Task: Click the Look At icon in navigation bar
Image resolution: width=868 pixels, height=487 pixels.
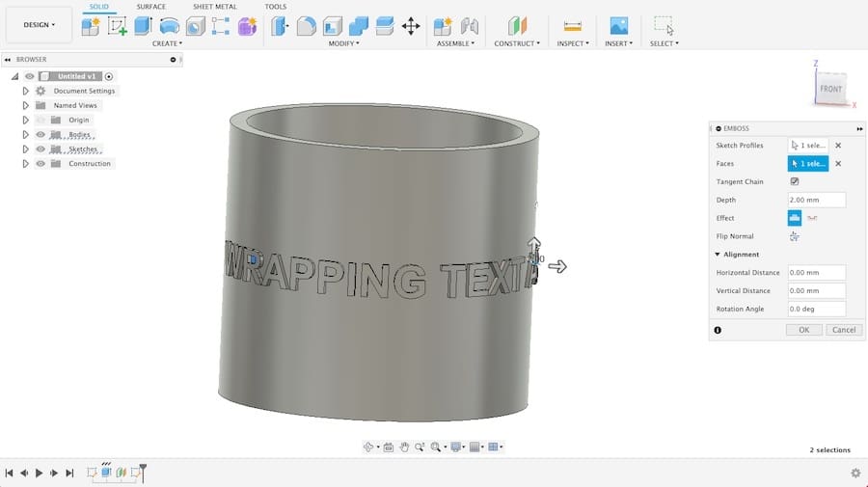Action: (389, 446)
